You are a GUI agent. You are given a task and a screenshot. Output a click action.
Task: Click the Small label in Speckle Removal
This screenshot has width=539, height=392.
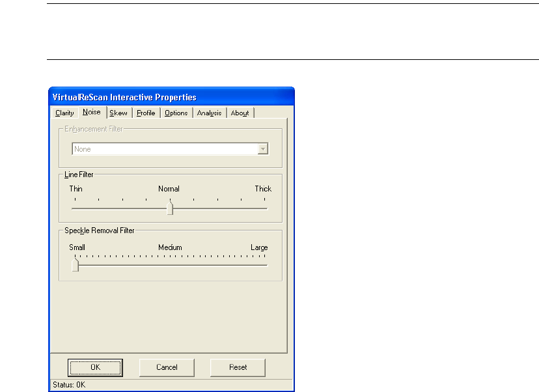click(x=77, y=247)
